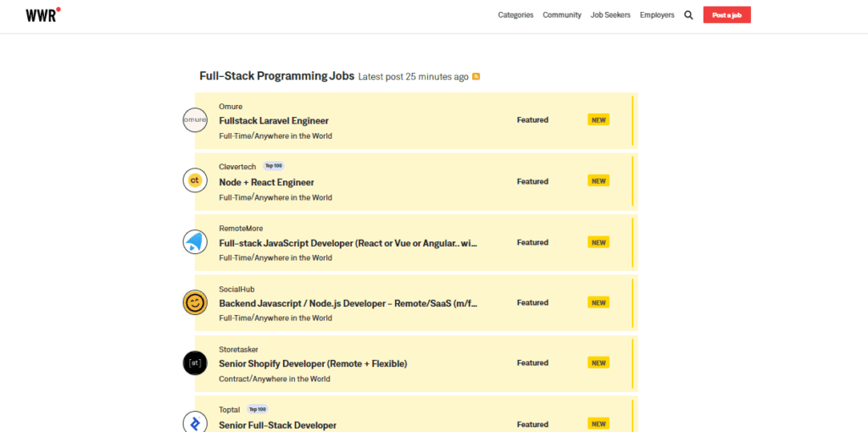The width and height of the screenshot is (868, 432).
Task: Click Featured label on Clevertech row
Action: click(x=532, y=181)
